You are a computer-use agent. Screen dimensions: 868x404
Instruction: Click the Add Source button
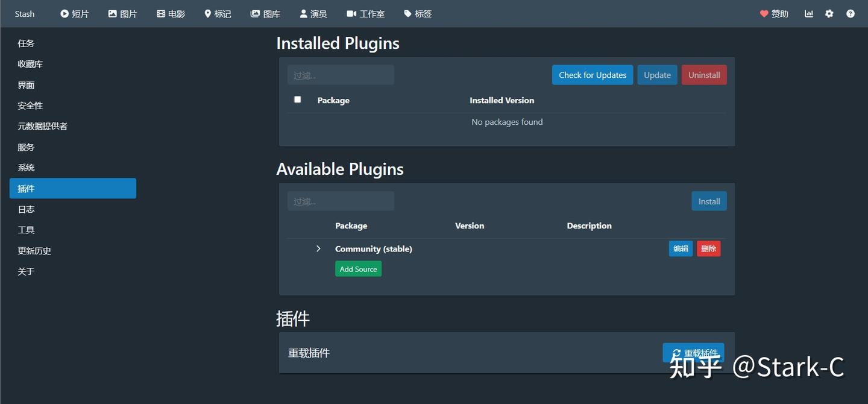358,268
